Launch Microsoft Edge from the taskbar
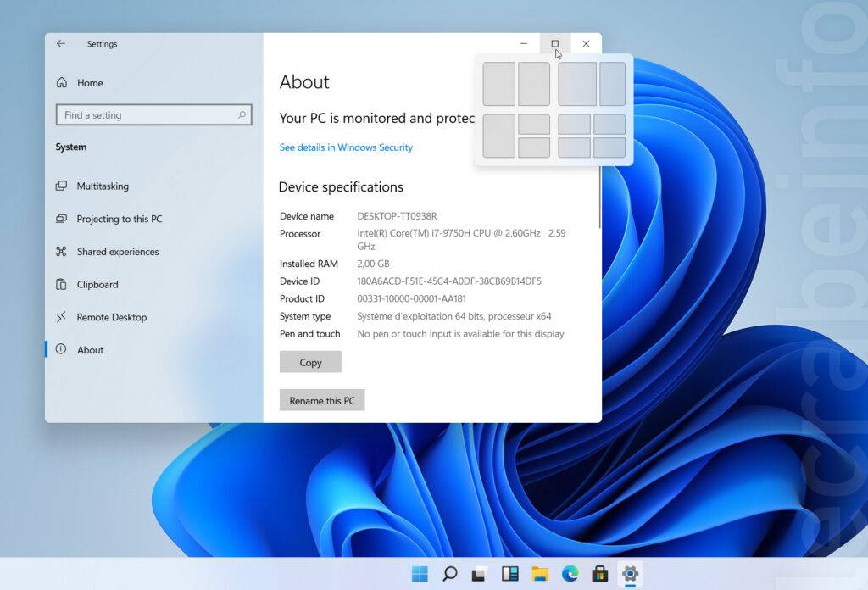This screenshot has width=868, height=590. (570, 574)
